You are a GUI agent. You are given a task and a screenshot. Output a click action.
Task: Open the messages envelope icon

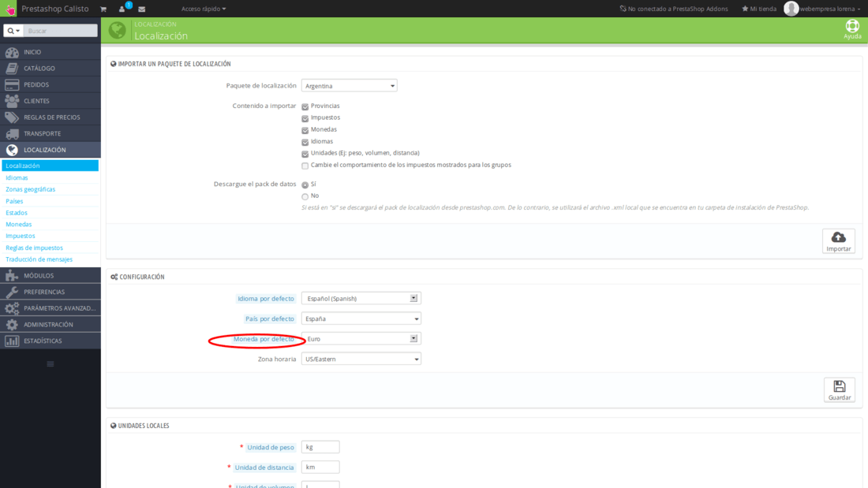142,9
